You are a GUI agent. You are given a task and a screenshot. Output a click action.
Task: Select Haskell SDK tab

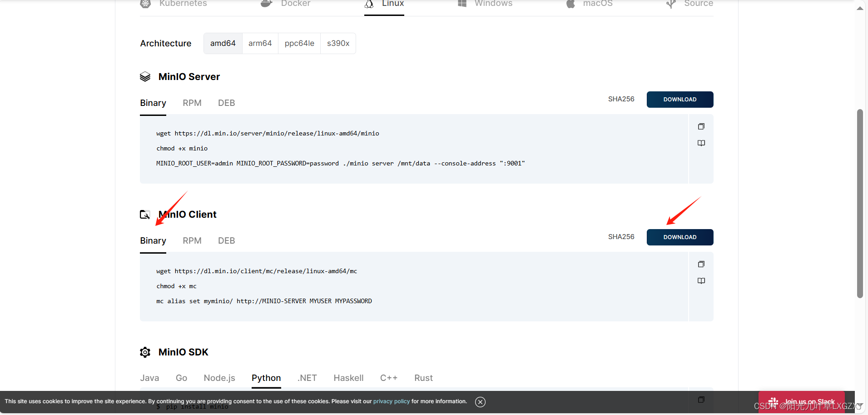pos(349,378)
